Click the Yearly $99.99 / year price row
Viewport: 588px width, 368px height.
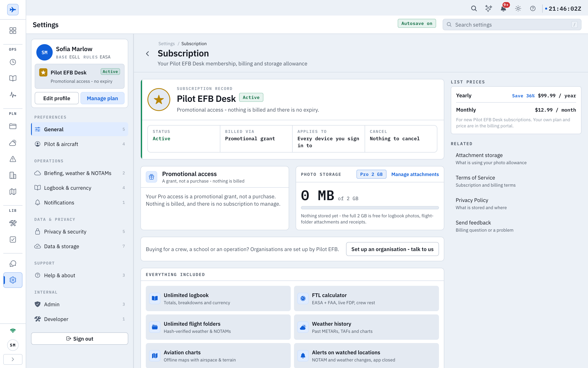tap(516, 95)
